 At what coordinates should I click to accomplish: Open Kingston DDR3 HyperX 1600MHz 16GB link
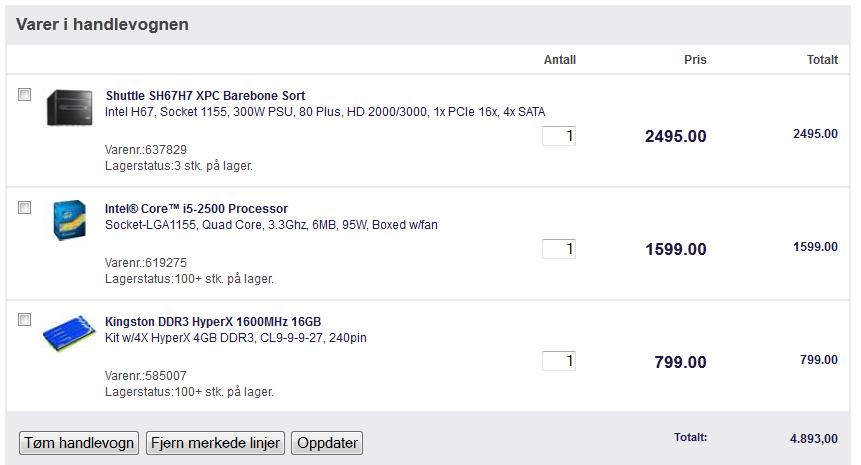point(213,322)
